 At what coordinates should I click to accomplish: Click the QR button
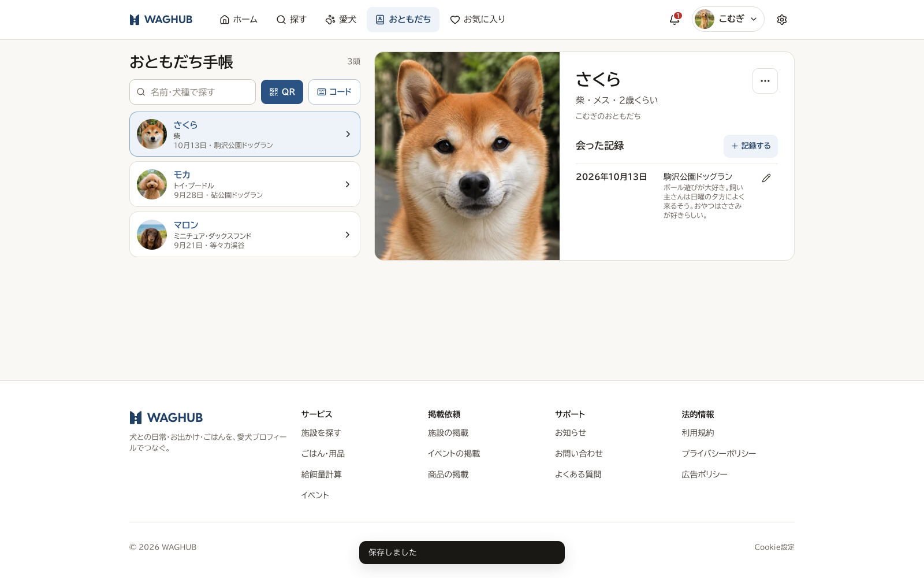click(x=282, y=92)
